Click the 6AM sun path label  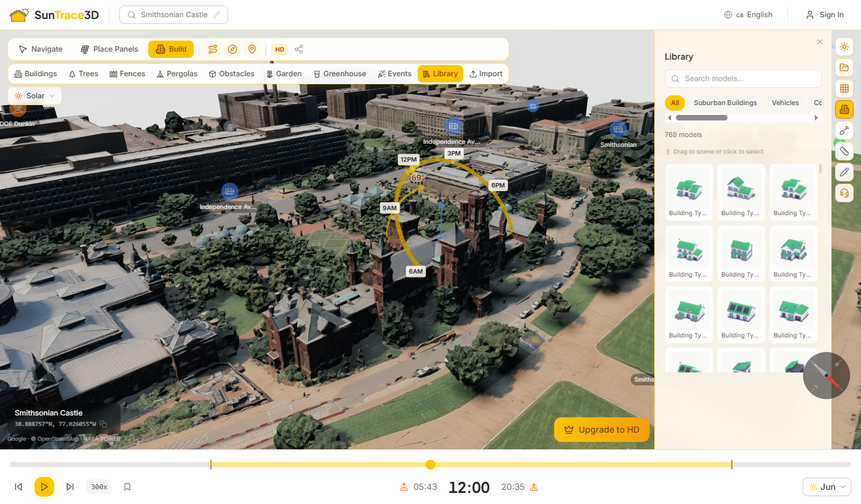[x=416, y=271]
